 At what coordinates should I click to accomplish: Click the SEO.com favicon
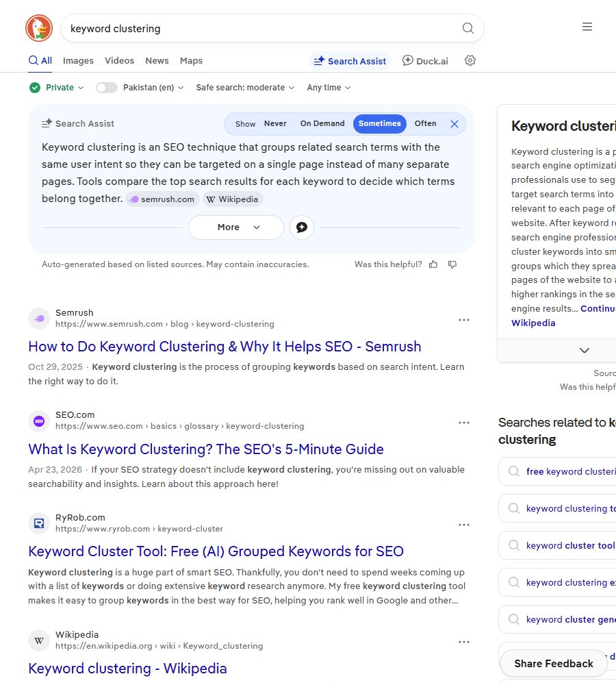[39, 421]
